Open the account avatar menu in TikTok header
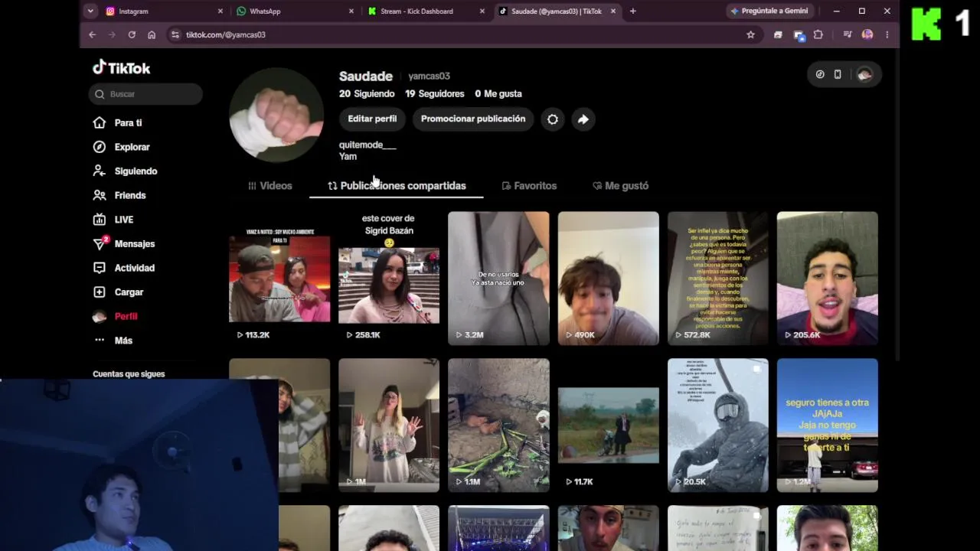The image size is (980, 551). pyautogui.click(x=864, y=74)
